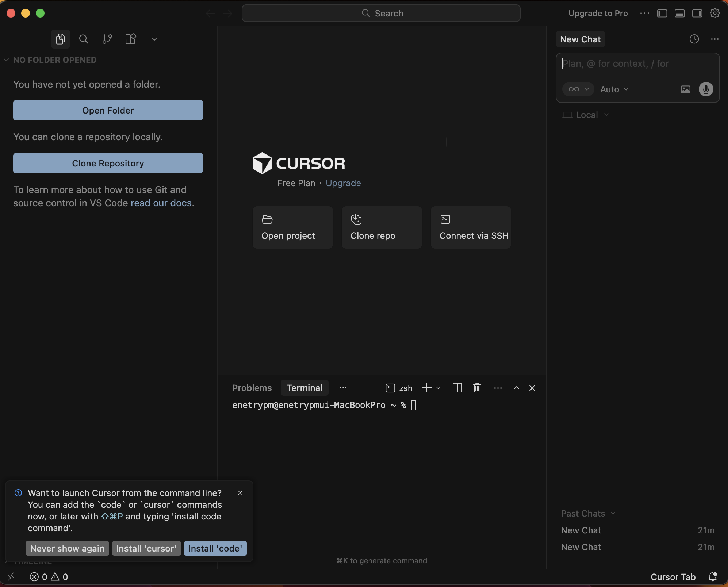Open the notifications bell in status bar
The height and width of the screenshot is (587, 728).
(x=712, y=577)
